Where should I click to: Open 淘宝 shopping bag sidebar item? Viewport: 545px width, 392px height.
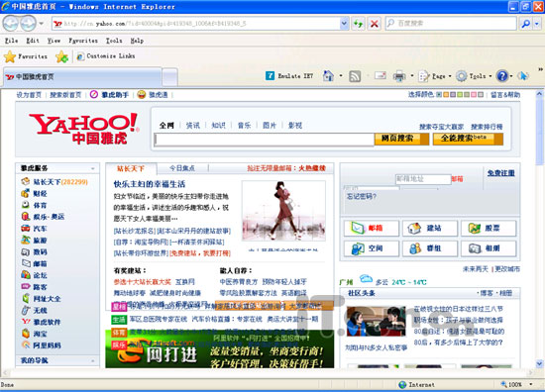point(34,334)
